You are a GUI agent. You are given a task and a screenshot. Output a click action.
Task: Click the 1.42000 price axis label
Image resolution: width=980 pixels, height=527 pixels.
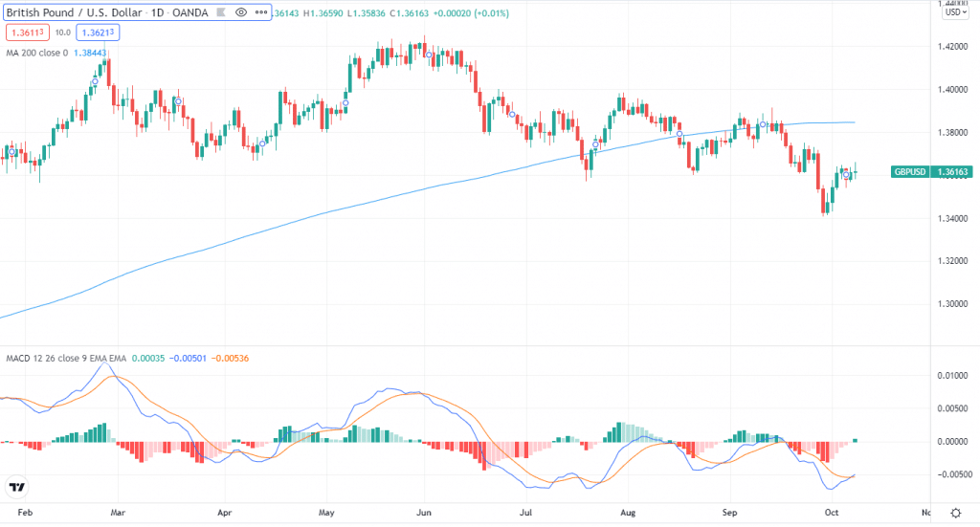pyautogui.click(x=952, y=47)
